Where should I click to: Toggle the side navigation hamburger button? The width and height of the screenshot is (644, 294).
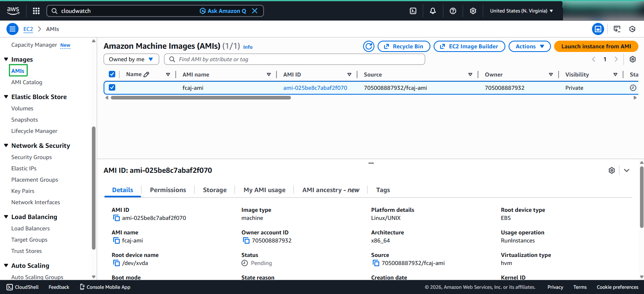(12, 29)
